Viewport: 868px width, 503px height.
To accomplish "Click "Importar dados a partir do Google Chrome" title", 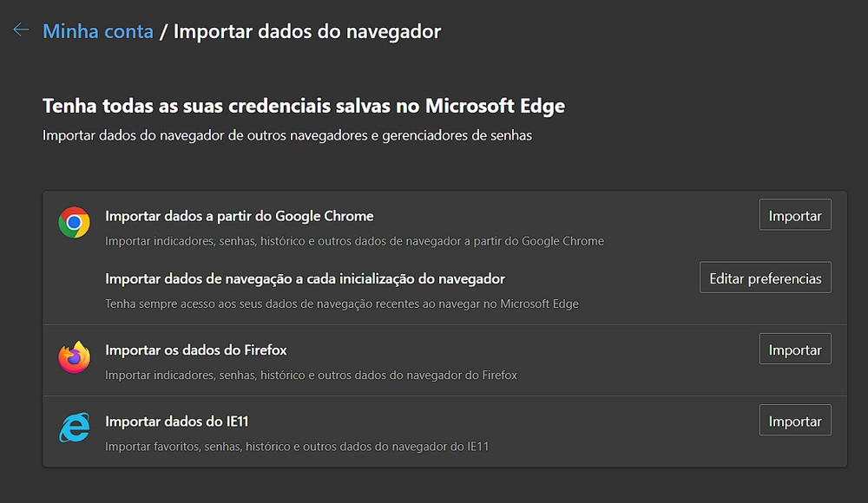I will coord(240,215).
